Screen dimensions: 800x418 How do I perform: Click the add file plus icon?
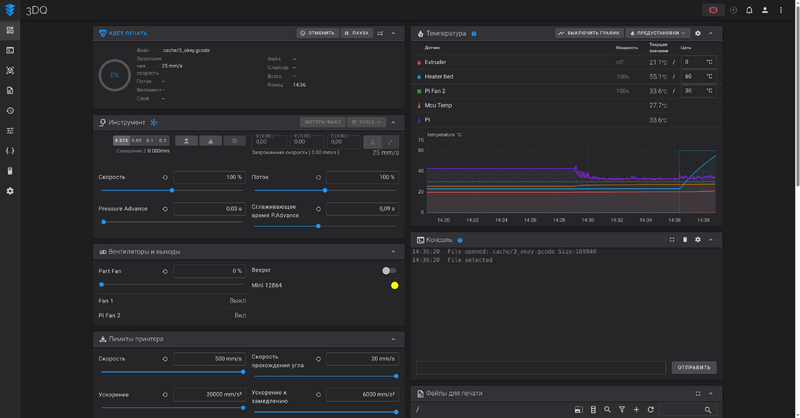click(x=636, y=410)
